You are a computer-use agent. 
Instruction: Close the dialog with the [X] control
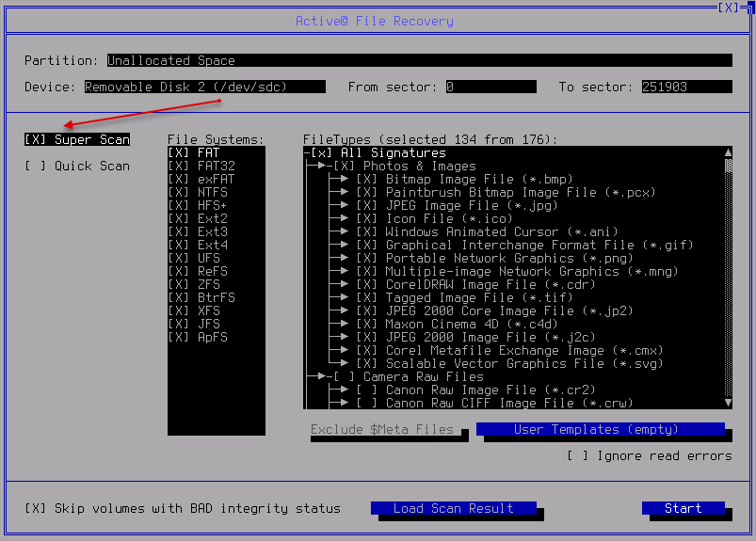pos(728,8)
